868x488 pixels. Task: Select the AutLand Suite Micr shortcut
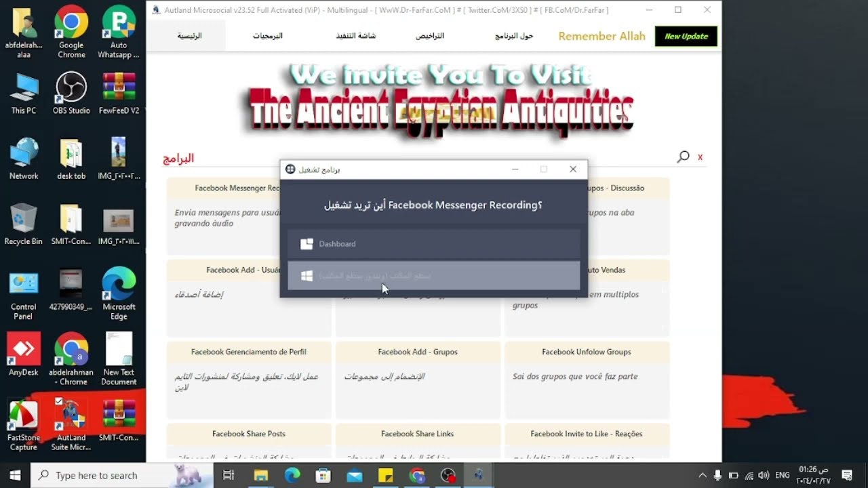pyautogui.click(x=71, y=425)
